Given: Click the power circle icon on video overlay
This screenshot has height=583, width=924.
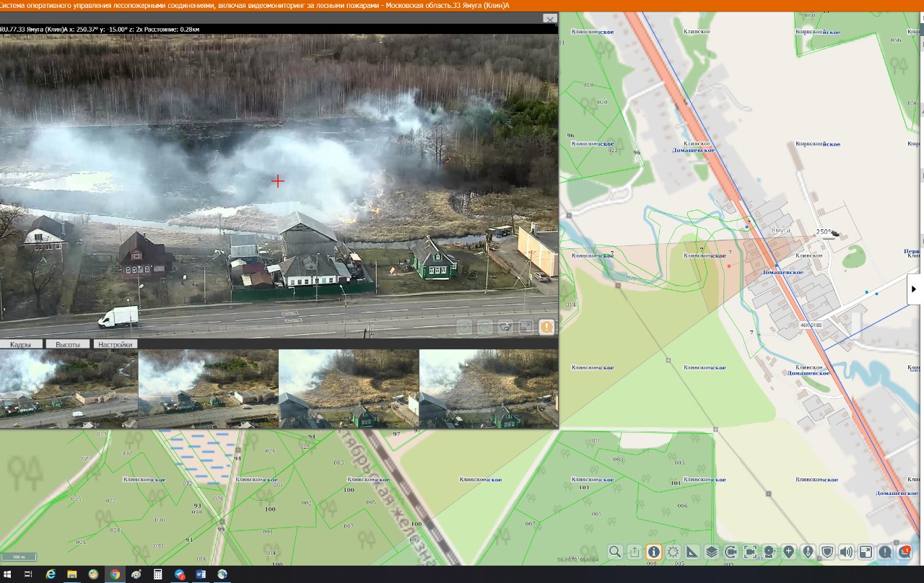Looking at the screenshot, I should coord(485,327).
